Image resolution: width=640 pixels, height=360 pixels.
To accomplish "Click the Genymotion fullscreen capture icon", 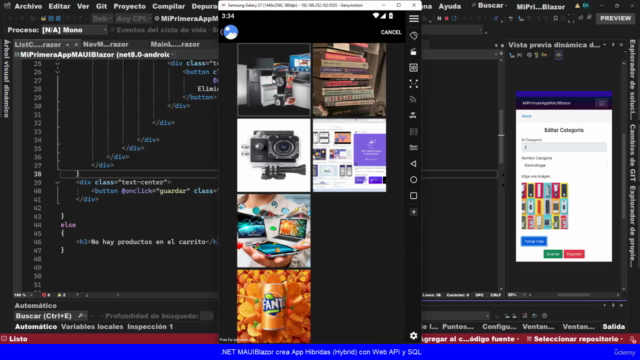I will [x=413, y=84].
